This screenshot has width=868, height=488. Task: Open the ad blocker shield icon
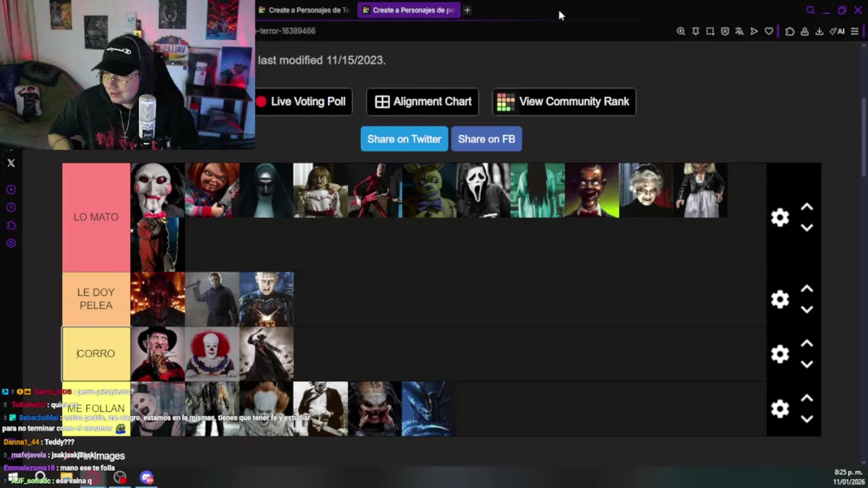pyautogui.click(x=725, y=31)
